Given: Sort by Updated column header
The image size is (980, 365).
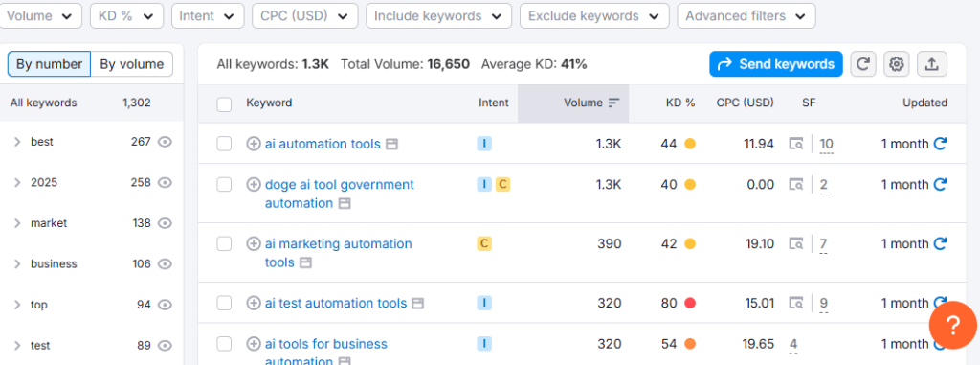Looking at the screenshot, I should (x=925, y=103).
